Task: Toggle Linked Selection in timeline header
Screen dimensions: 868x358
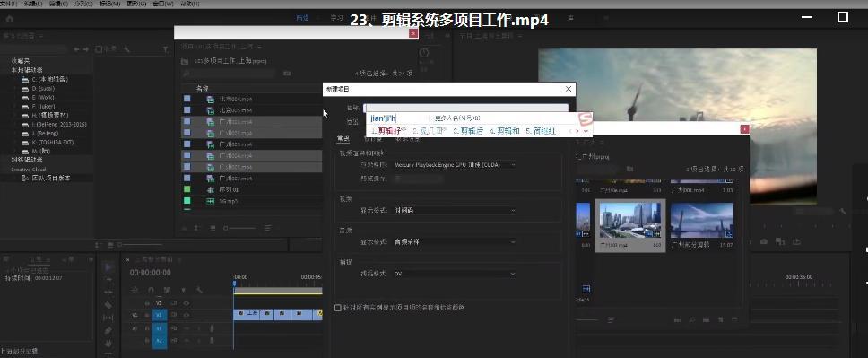Action: pyautogui.click(x=167, y=290)
